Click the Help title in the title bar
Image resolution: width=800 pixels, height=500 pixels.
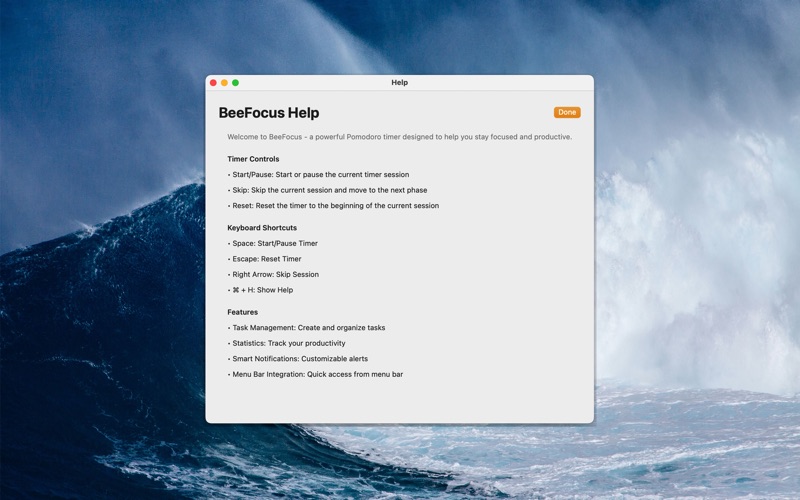pyautogui.click(x=399, y=83)
